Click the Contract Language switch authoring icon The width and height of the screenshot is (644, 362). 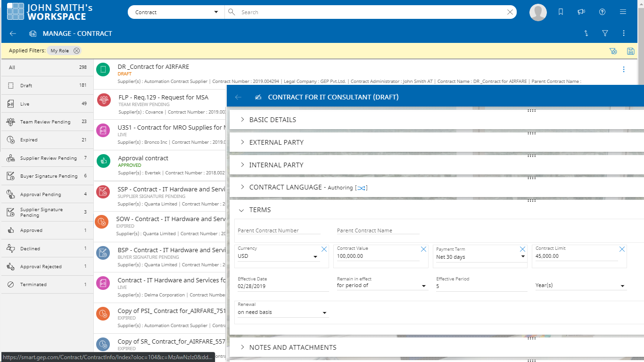361,188
